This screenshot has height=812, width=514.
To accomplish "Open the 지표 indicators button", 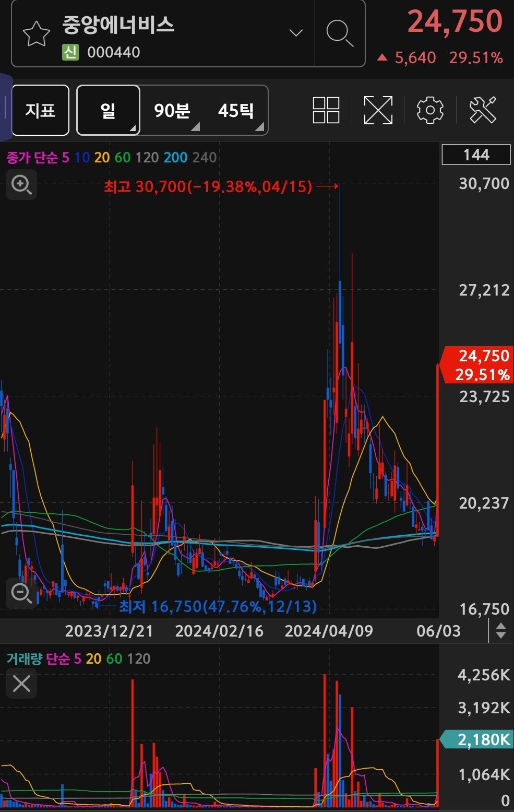I will pyautogui.click(x=40, y=110).
